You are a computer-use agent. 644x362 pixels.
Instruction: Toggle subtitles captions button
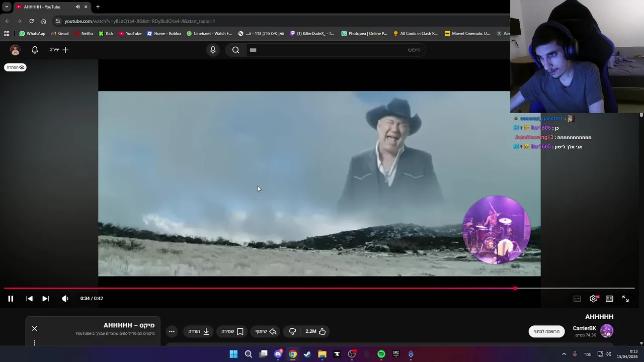(x=577, y=299)
